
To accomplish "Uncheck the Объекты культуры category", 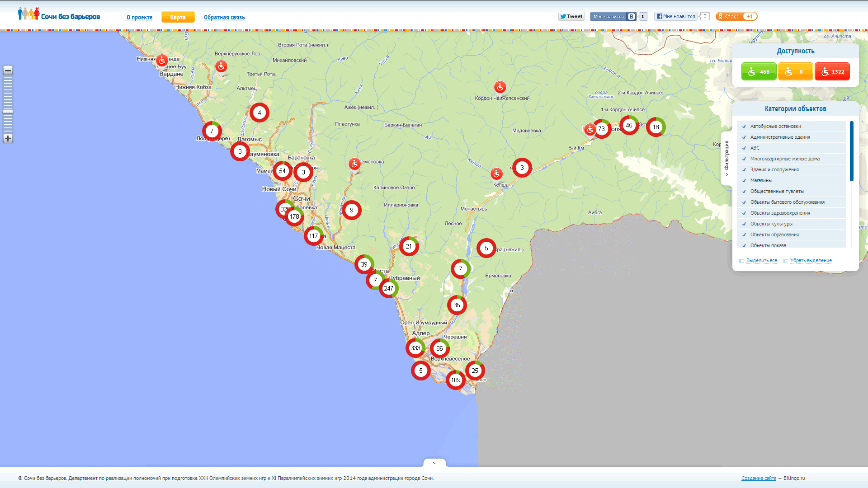I will (x=791, y=224).
